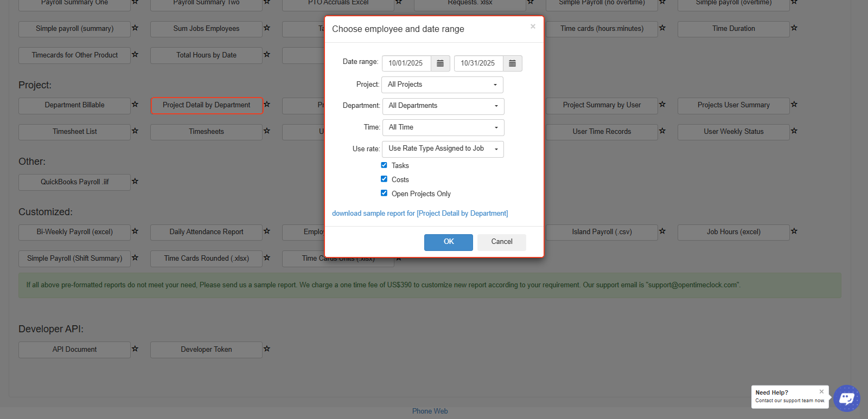Uncheck the Tasks checkbox
Viewport: 868px width, 419px height.
384,165
